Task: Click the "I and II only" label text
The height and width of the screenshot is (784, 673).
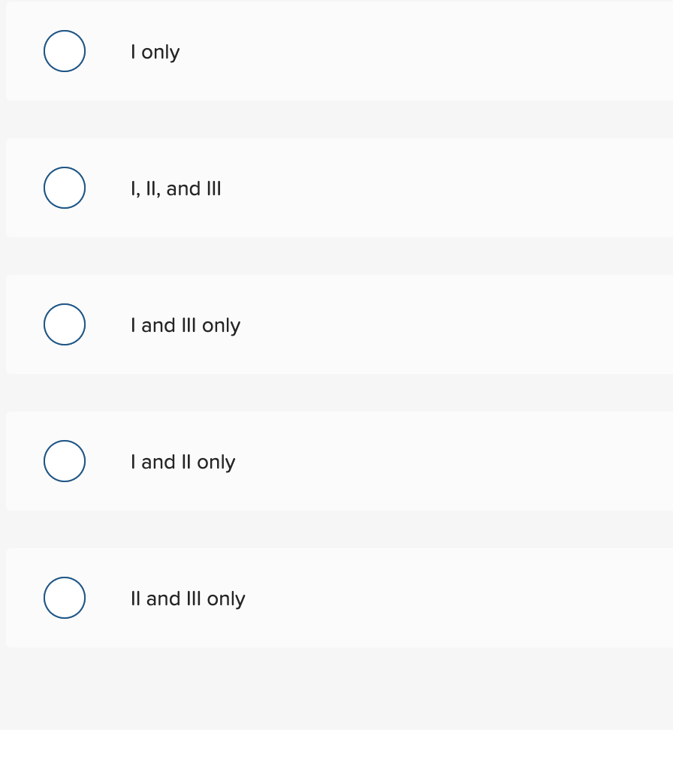Action: pyautogui.click(x=183, y=461)
